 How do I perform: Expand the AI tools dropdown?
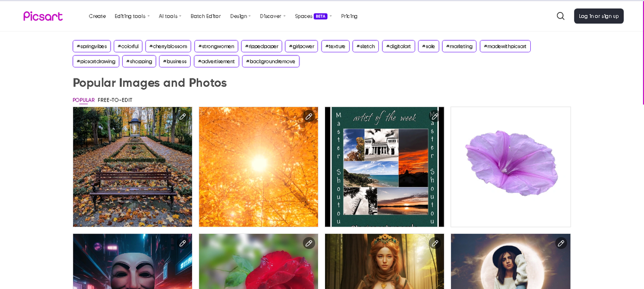[170, 16]
